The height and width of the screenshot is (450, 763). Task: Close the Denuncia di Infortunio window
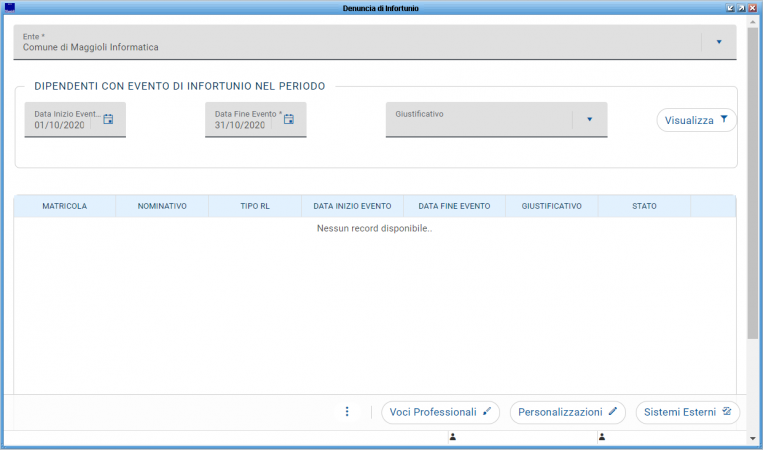[x=752, y=8]
